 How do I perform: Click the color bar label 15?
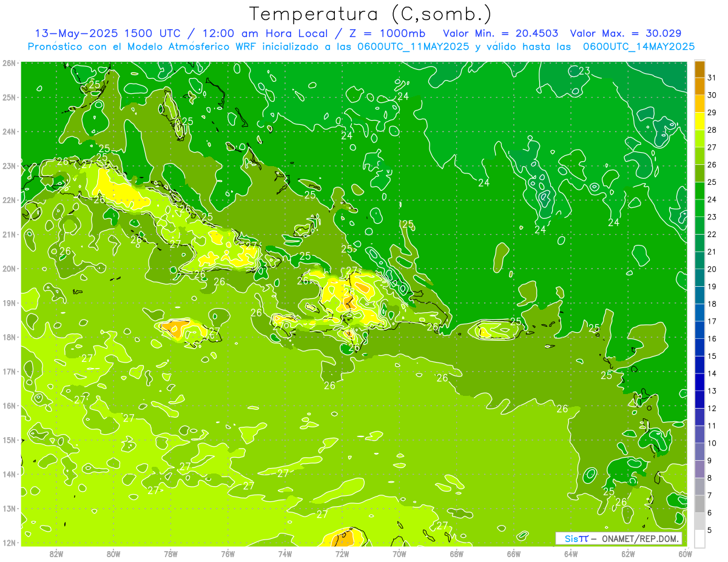pyautogui.click(x=712, y=356)
